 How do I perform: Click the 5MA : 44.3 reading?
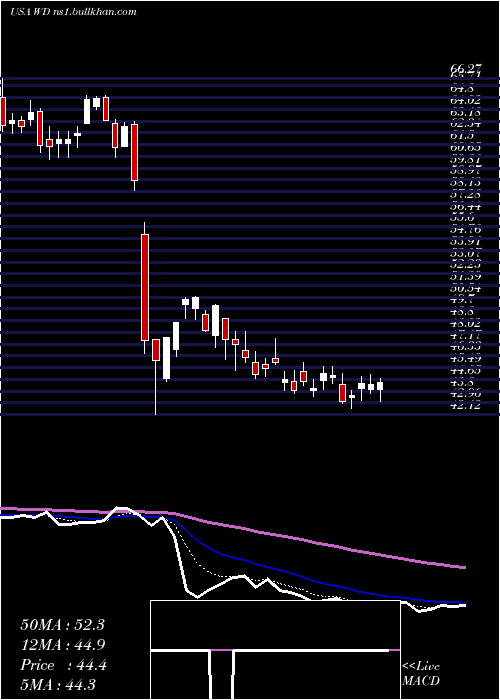tap(58, 685)
